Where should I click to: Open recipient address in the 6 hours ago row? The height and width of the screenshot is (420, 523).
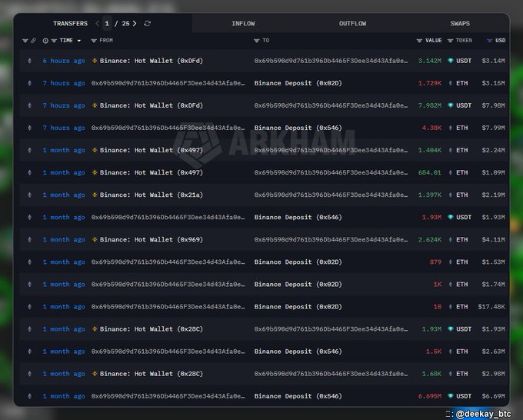[331, 61]
